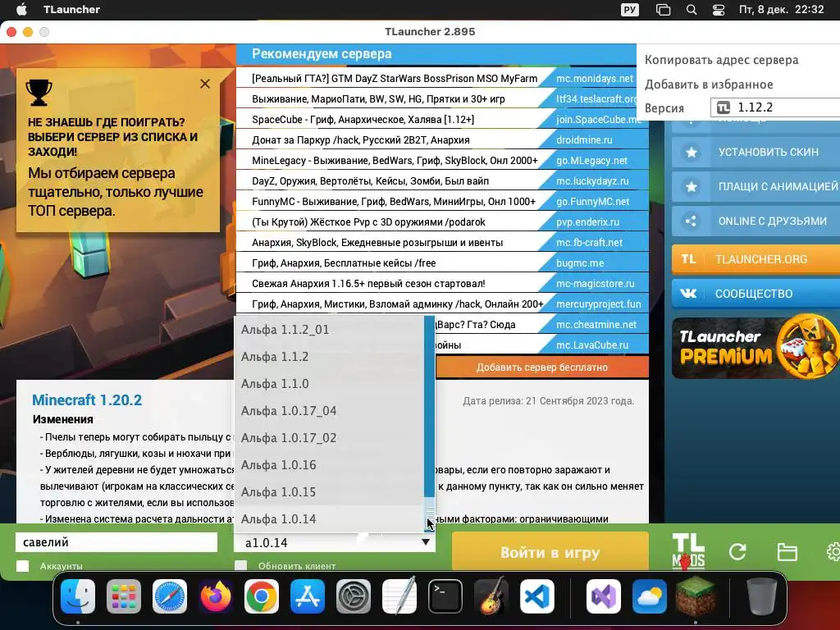Open the Trash in the Dock
Image resolution: width=840 pixels, height=630 pixels.
pos(762,596)
